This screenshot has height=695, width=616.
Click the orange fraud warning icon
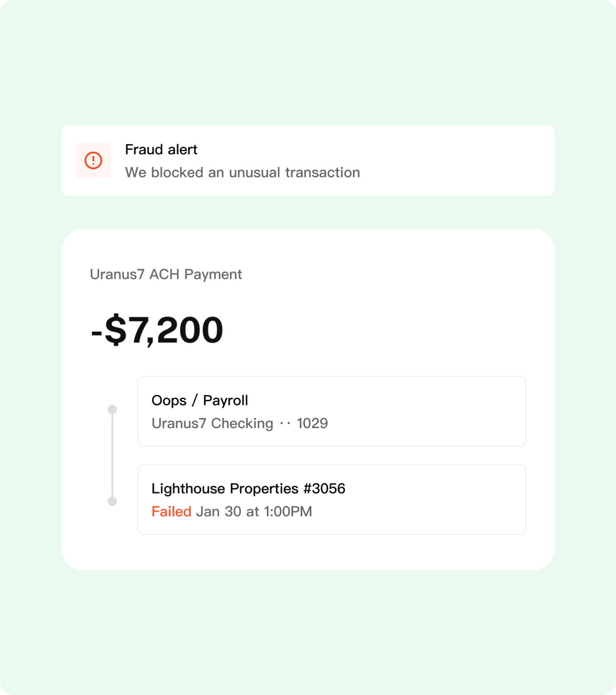93,160
